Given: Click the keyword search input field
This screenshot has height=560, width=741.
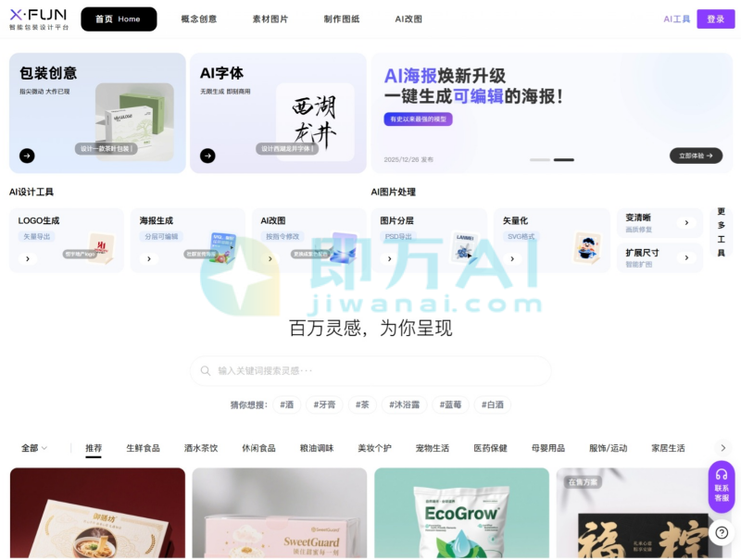Looking at the screenshot, I should [x=370, y=370].
